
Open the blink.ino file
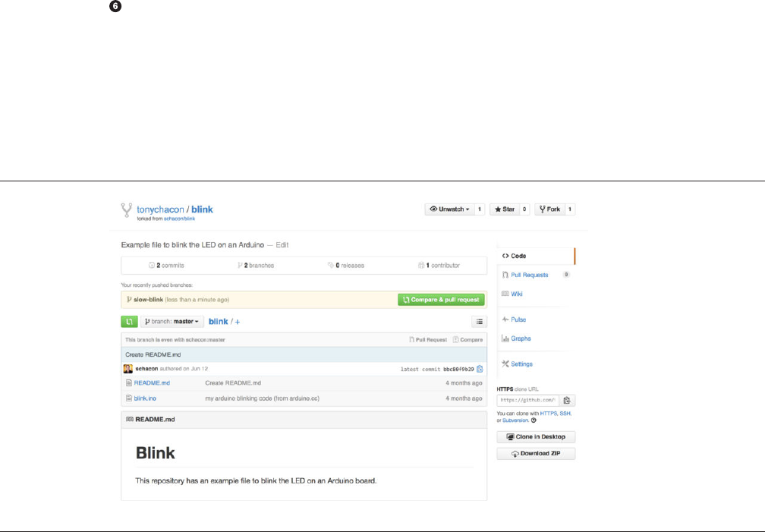pos(145,398)
